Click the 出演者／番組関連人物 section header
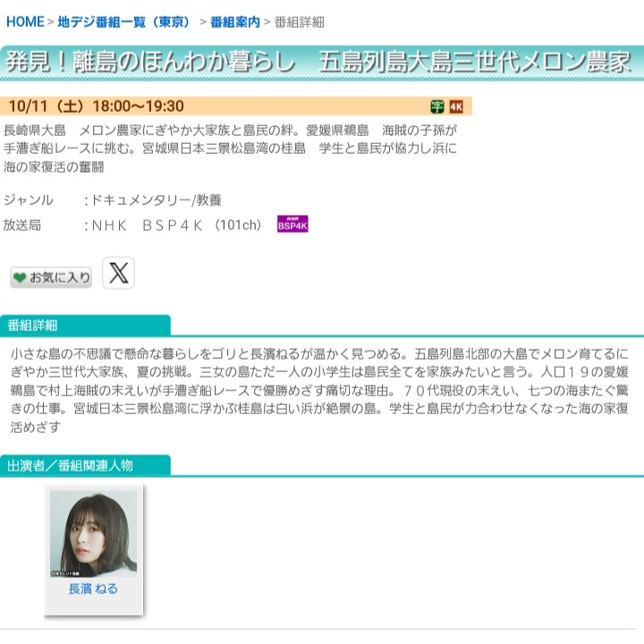Screen dimensions: 644x644 point(85,465)
